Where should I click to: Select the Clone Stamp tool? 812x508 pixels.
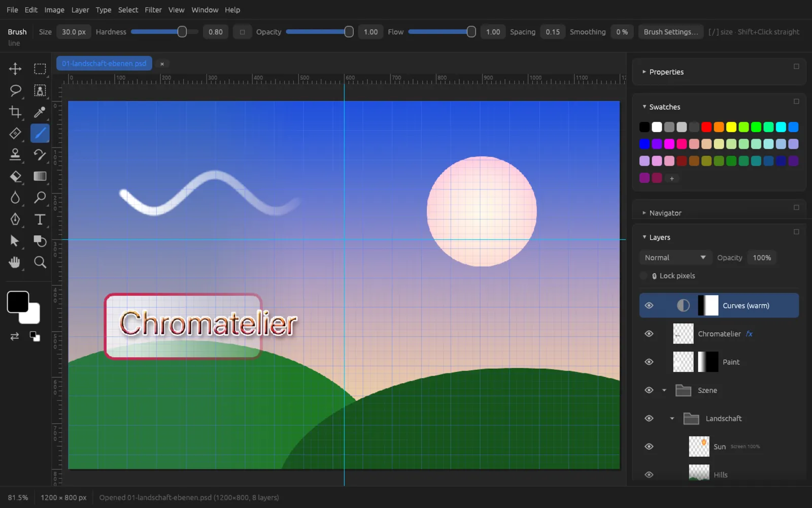[x=15, y=154]
